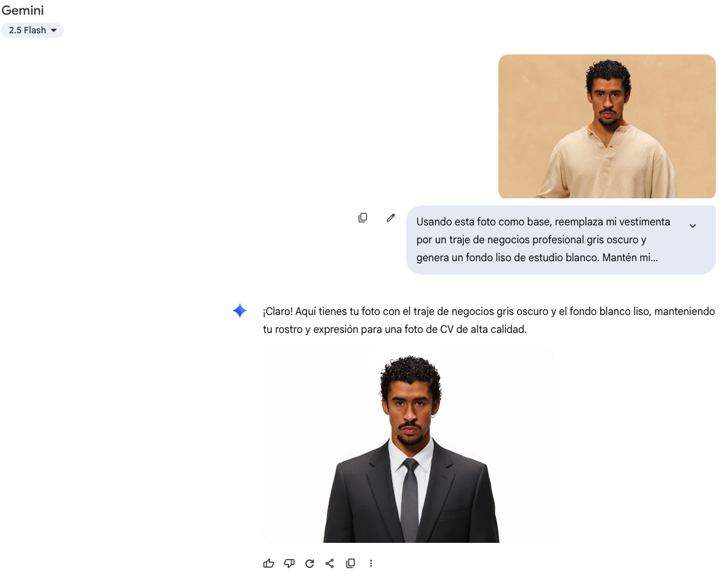Expand the truncated prompt with chevron
728x580 pixels.
tap(692, 226)
